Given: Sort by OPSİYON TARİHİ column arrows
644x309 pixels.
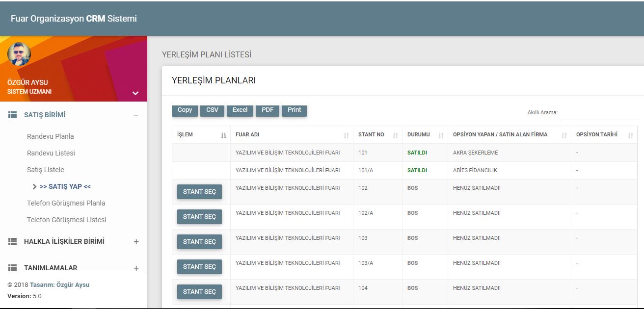Looking at the screenshot, I should coord(630,135).
